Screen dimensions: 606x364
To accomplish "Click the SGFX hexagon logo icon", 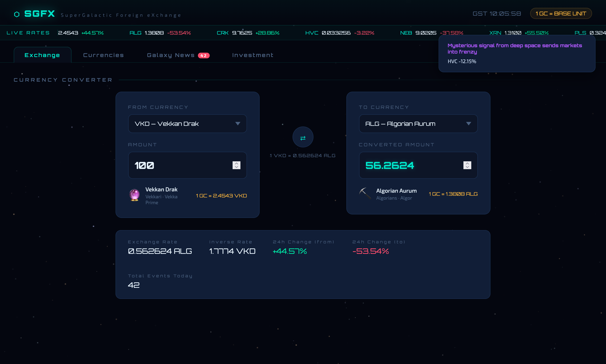I will tap(17, 14).
